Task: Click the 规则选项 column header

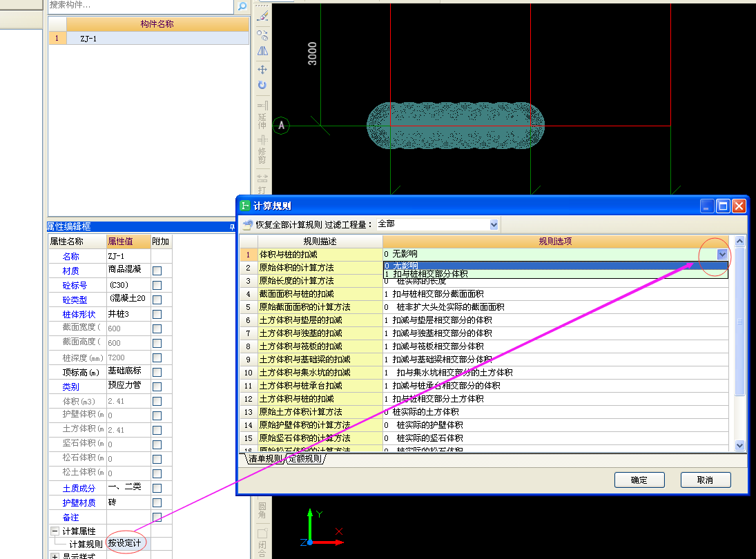Action: 555,242
